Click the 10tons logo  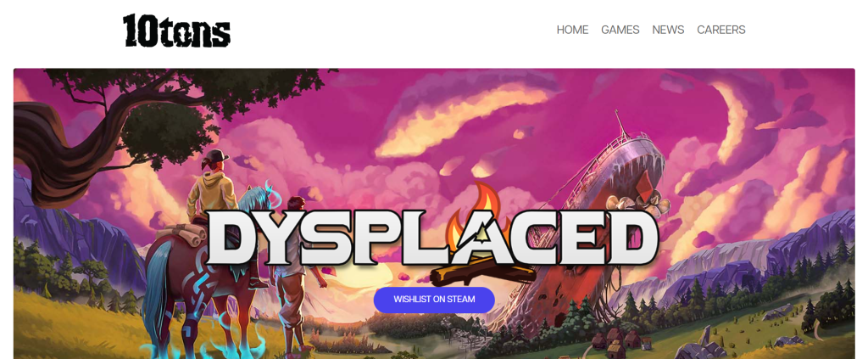click(x=176, y=31)
